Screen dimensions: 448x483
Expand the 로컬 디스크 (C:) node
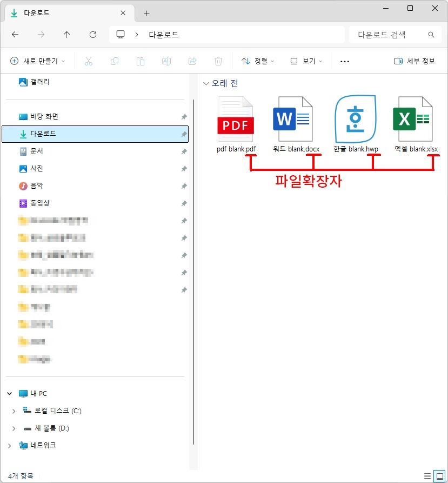tap(14, 411)
